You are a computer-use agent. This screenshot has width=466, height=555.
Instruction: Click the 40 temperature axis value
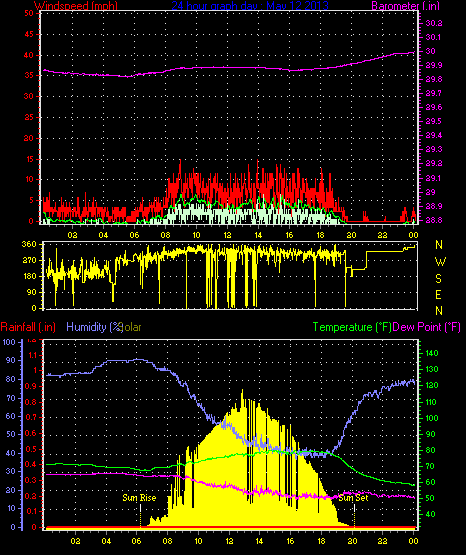430,514
